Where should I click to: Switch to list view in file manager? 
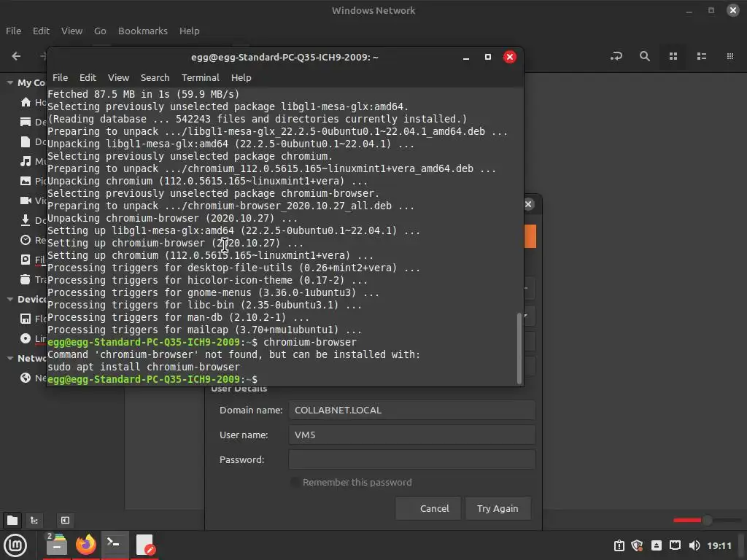pos(702,56)
